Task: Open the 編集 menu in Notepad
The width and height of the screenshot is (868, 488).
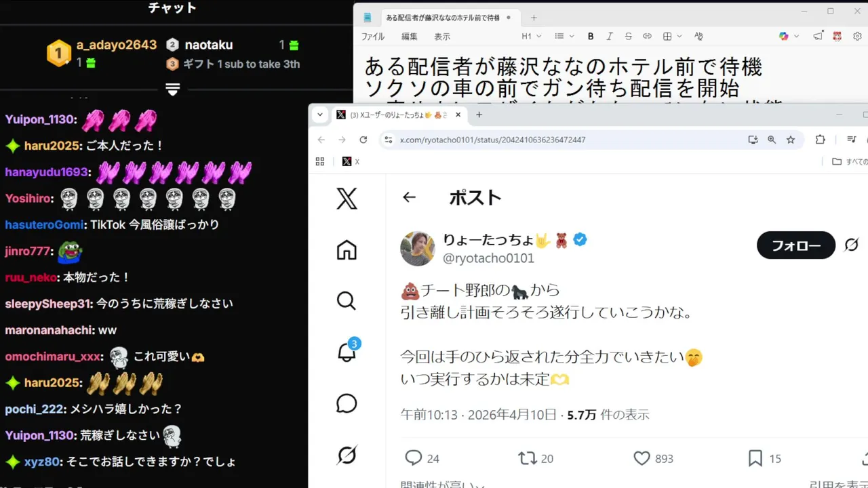Action: tap(410, 37)
